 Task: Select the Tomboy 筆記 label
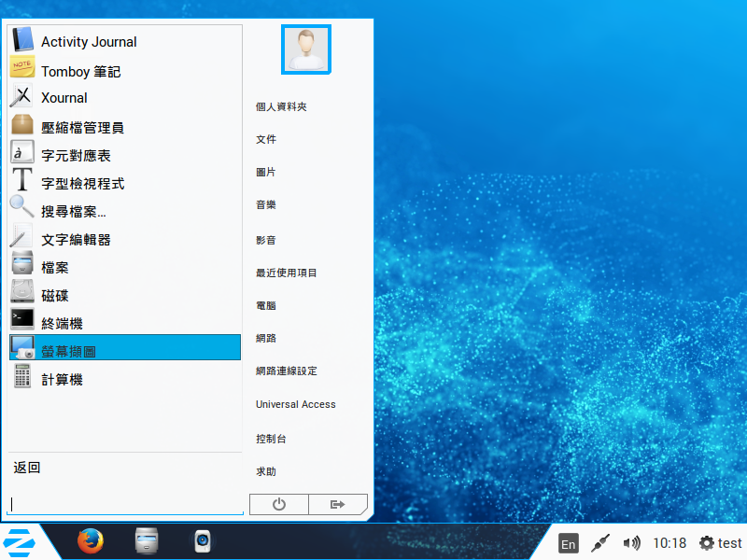pyautogui.click(x=81, y=72)
